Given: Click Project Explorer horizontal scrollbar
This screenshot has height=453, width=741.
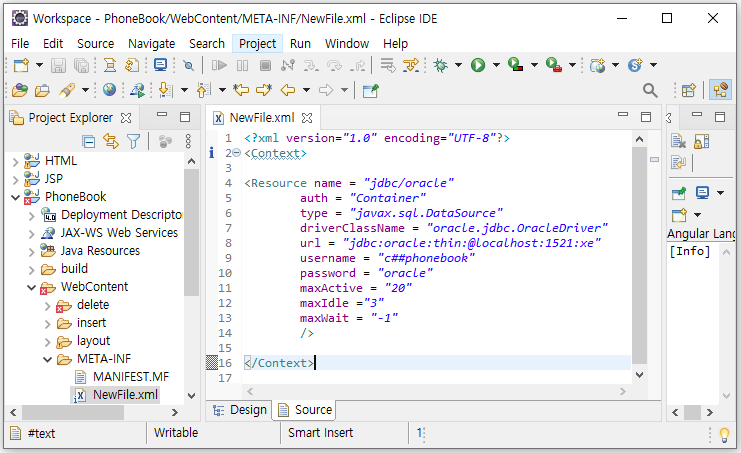Looking at the screenshot, I should click(x=72, y=412).
